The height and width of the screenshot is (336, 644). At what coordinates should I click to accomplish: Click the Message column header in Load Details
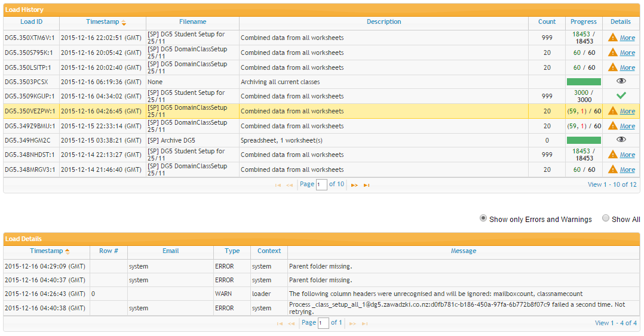click(463, 251)
